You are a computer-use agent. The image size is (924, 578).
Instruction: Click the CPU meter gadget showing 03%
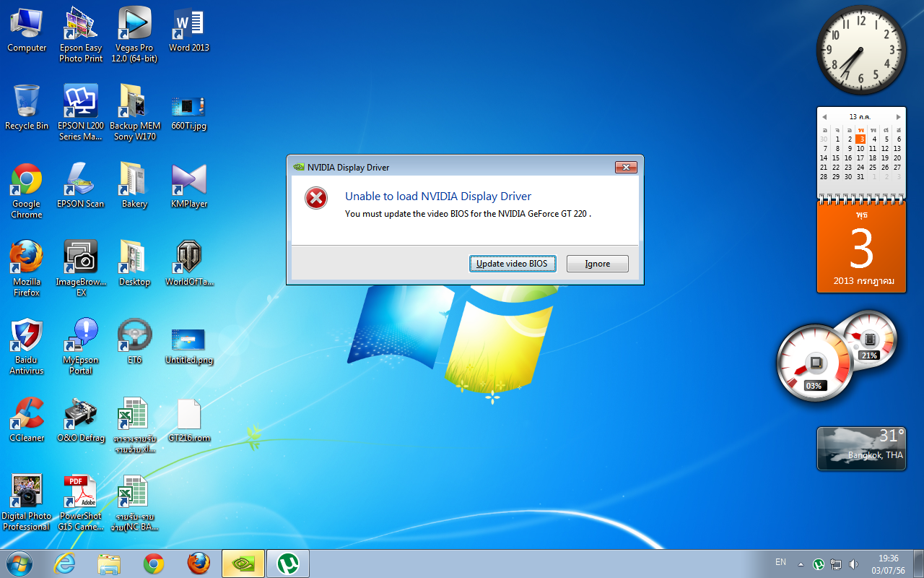tap(814, 362)
